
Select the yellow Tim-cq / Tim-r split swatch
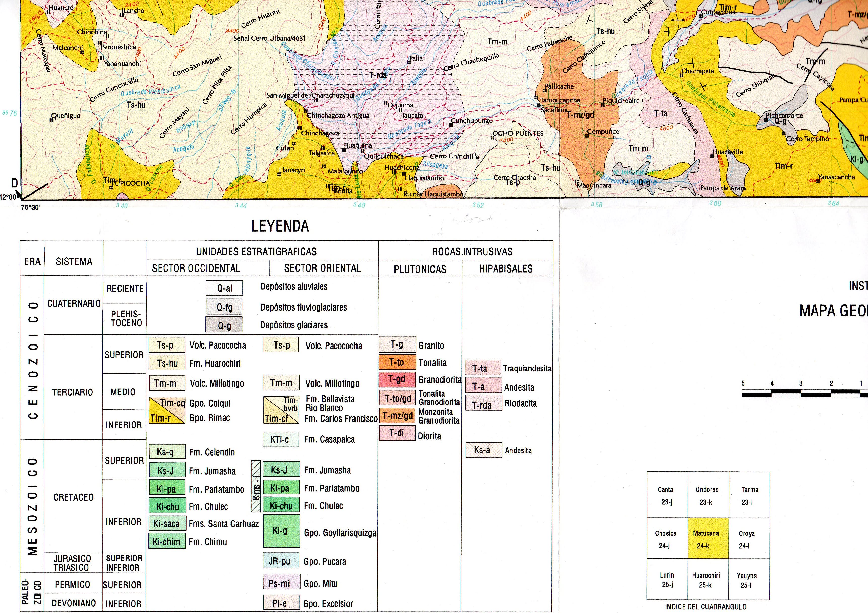(167, 410)
